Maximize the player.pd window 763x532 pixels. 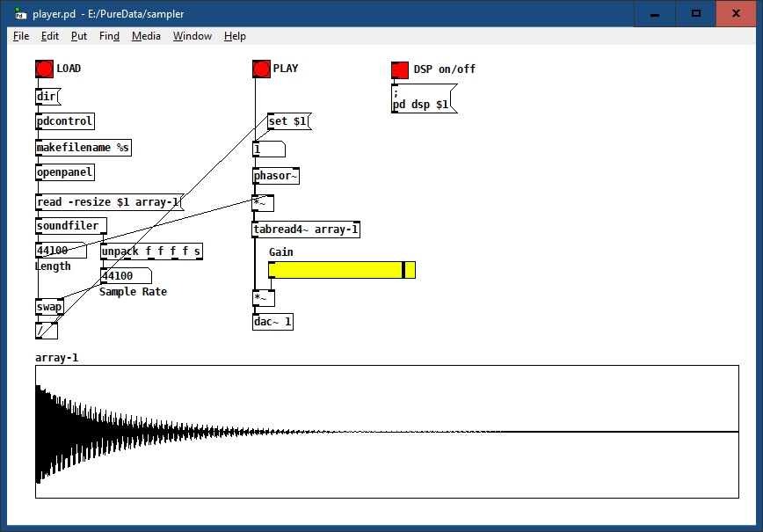696,13
